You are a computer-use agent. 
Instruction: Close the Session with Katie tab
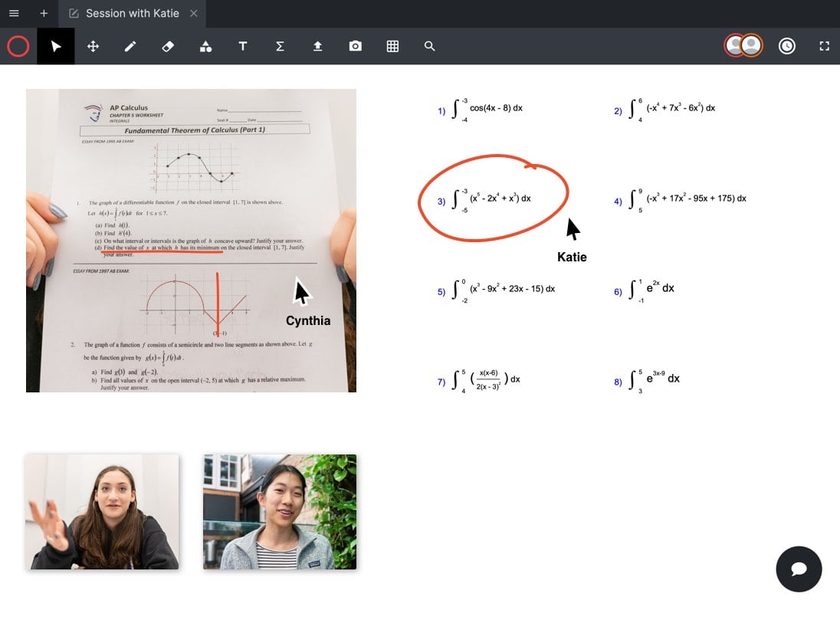tap(194, 13)
